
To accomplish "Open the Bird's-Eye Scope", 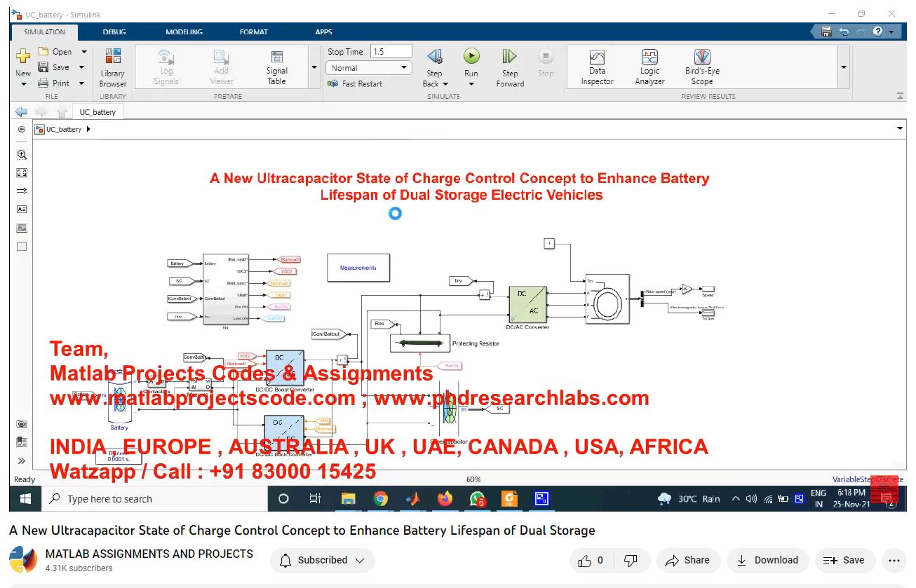I will coord(702,67).
